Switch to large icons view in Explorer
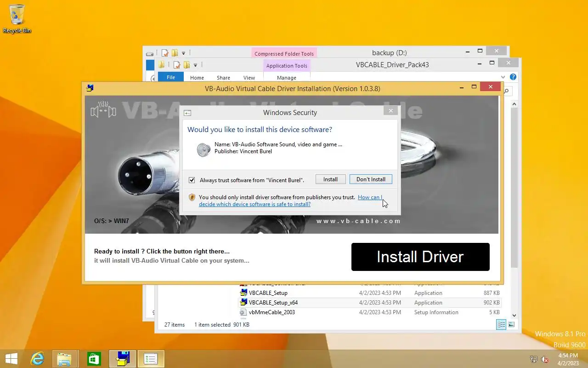Image resolution: width=588 pixels, height=368 pixels. pos(511,325)
